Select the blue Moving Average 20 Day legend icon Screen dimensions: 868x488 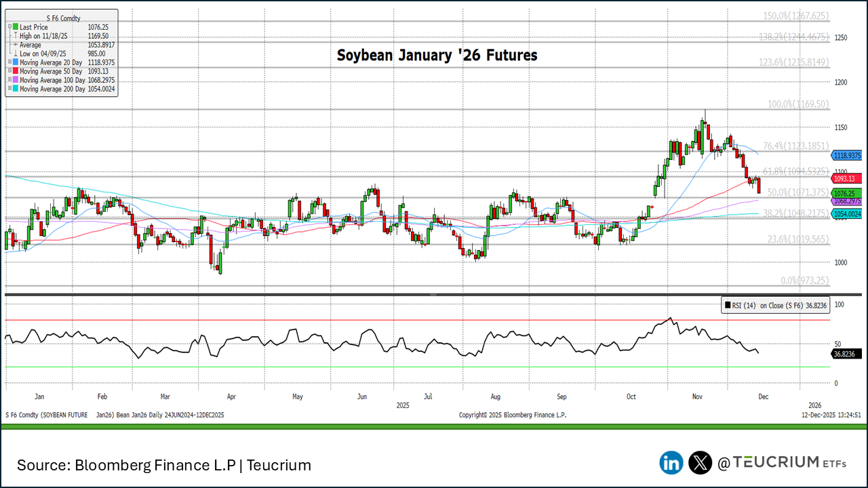[14, 62]
